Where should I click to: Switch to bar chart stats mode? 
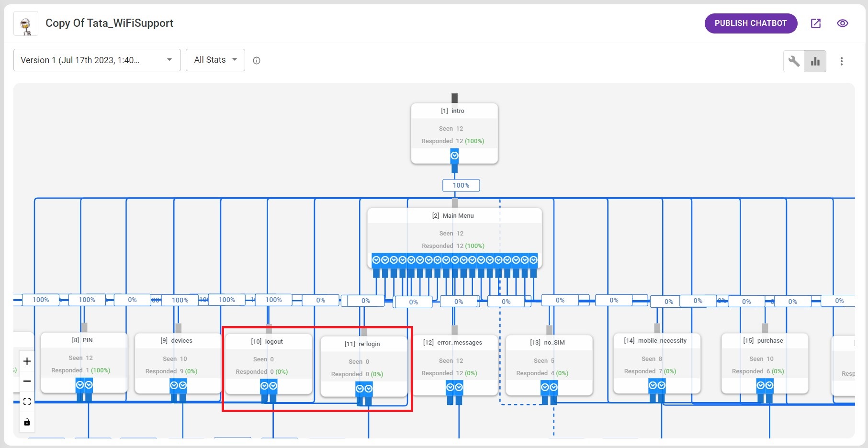pyautogui.click(x=815, y=61)
